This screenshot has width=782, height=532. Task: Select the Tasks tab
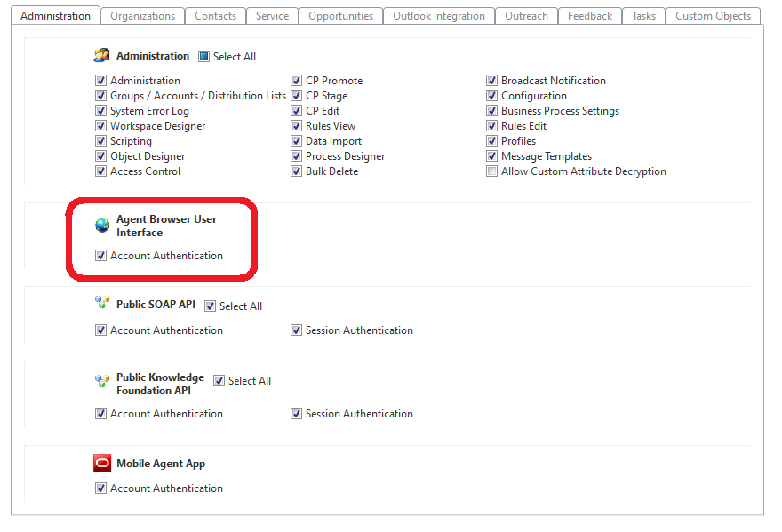pyautogui.click(x=644, y=16)
